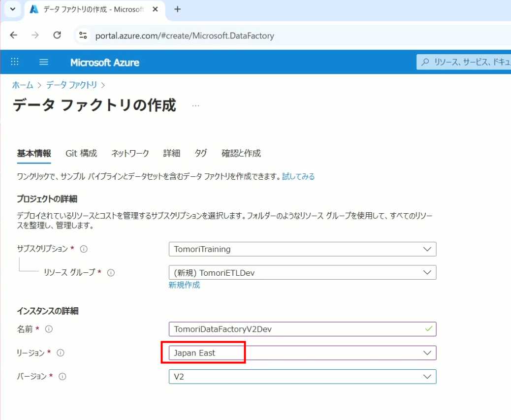
Task: Expand the サブスクリプション dropdown showing TomoriTraining
Action: pos(302,249)
